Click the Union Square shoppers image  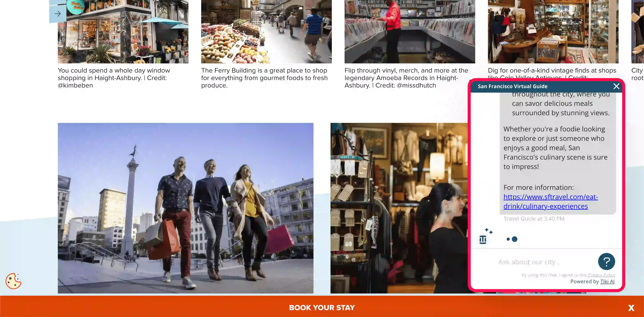[185, 208]
